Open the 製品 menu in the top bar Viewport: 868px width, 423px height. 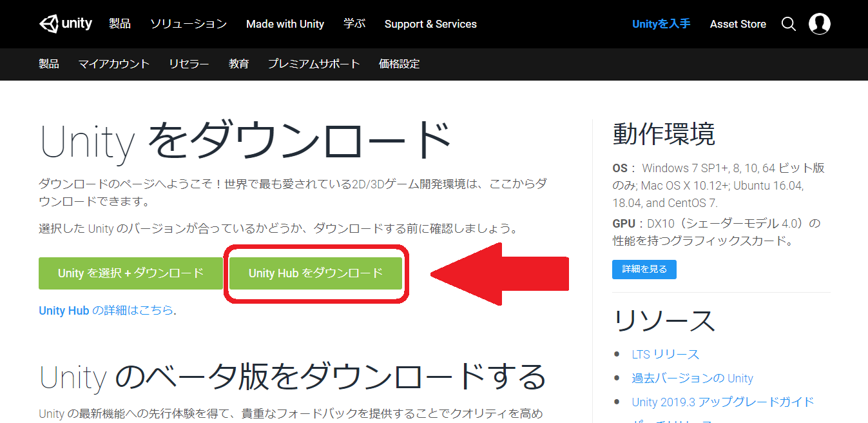point(120,23)
